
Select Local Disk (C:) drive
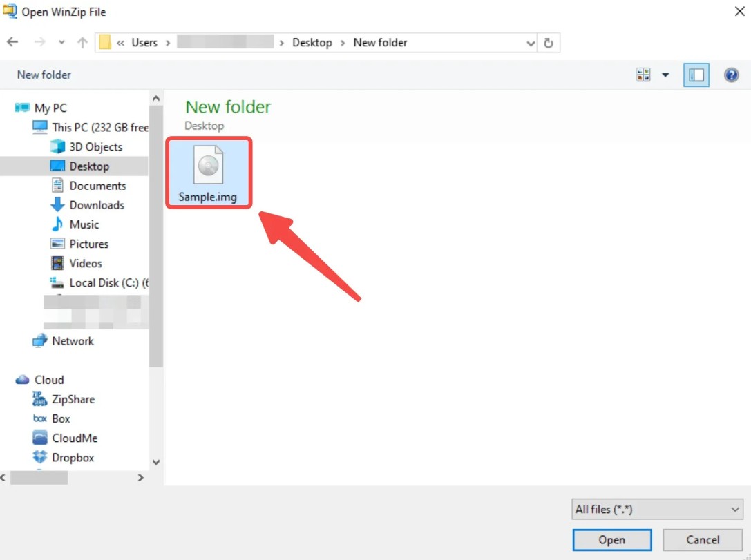pyautogui.click(x=108, y=283)
